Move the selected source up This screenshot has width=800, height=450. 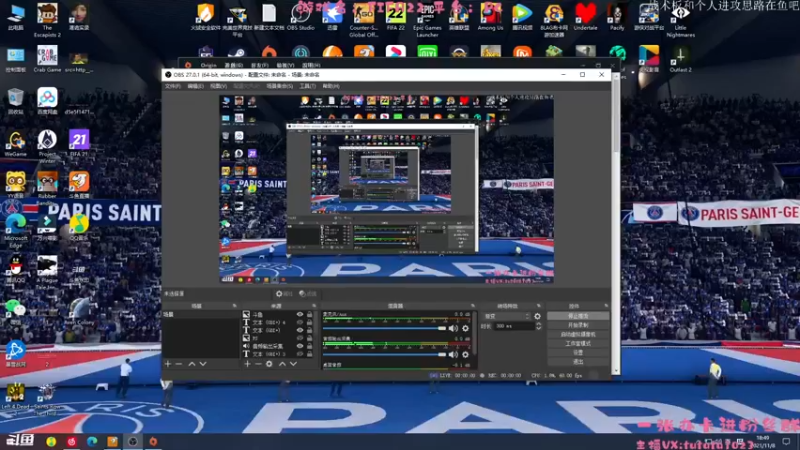(282, 364)
